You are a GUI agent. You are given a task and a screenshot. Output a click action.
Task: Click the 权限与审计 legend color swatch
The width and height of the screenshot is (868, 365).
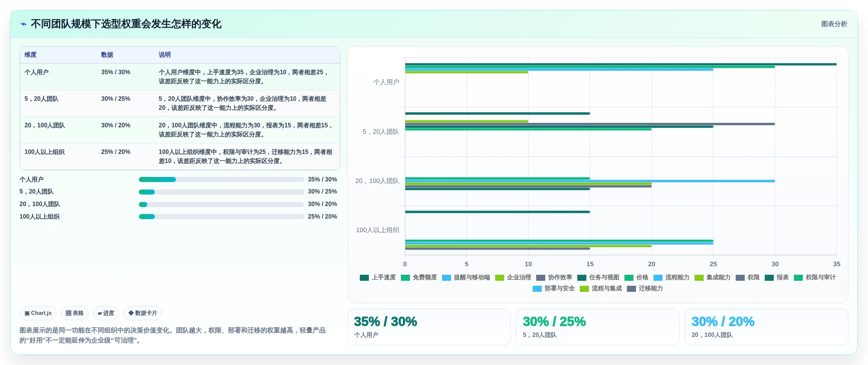798,278
